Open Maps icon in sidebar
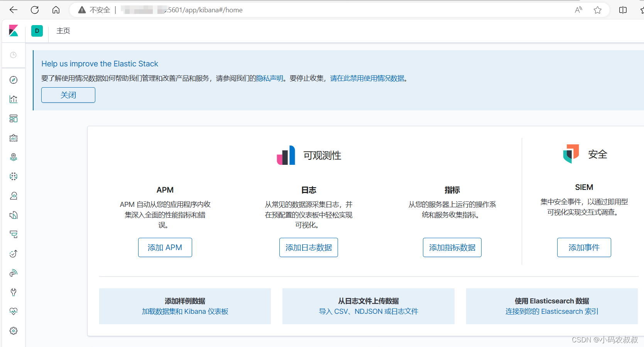 pyautogui.click(x=14, y=157)
